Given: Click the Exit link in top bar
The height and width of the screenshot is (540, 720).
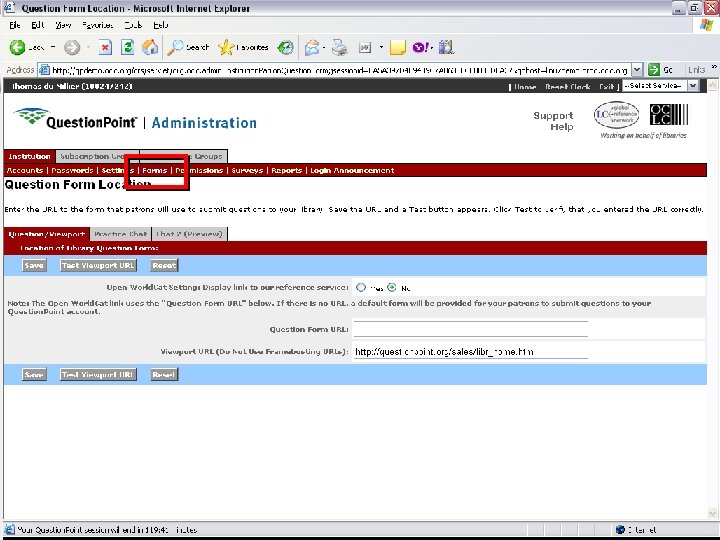Looking at the screenshot, I should click(607, 86).
